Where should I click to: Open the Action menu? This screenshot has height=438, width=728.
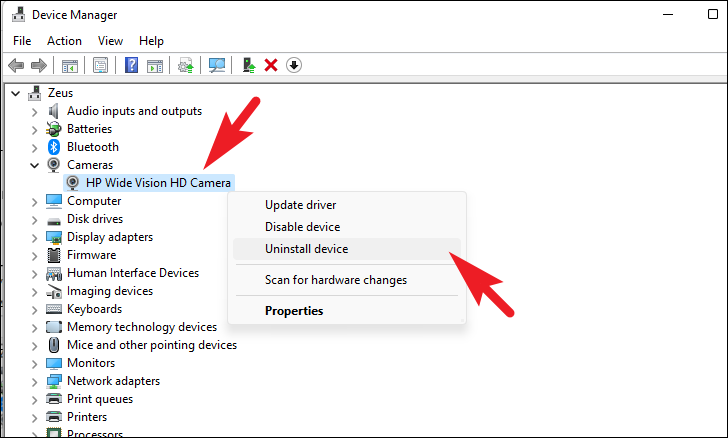click(64, 41)
